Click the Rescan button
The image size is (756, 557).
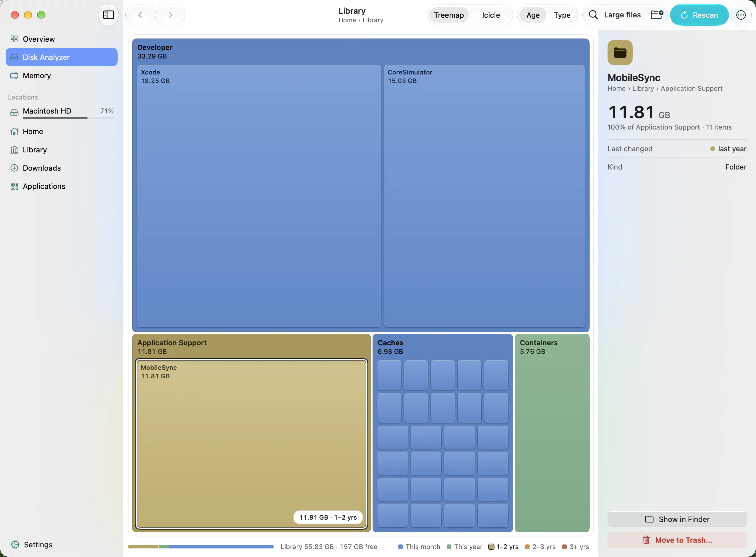699,15
